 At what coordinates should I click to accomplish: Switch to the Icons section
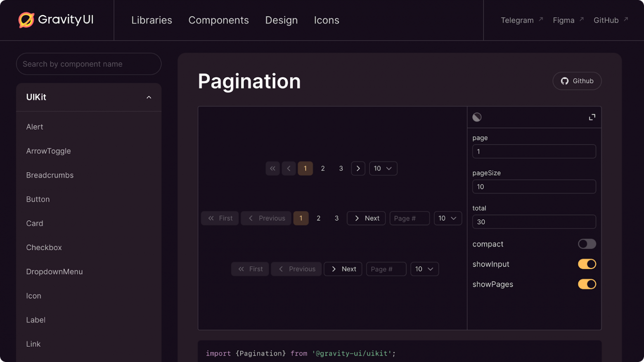(x=327, y=20)
